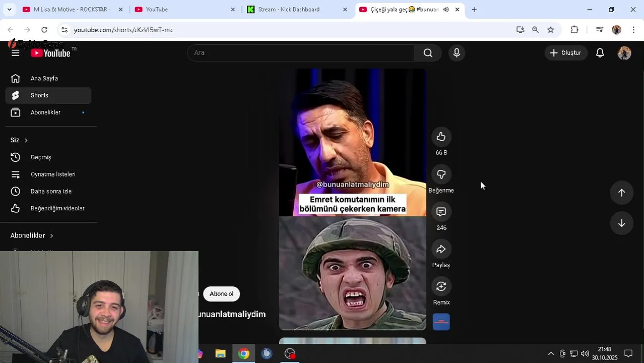
Task: Open volume control in system tray
Action: pyautogui.click(x=585, y=353)
